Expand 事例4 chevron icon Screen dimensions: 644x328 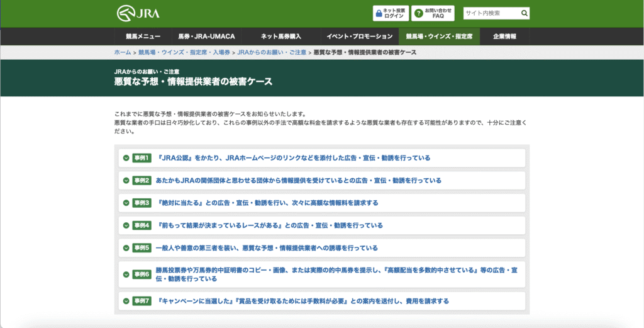point(126,225)
